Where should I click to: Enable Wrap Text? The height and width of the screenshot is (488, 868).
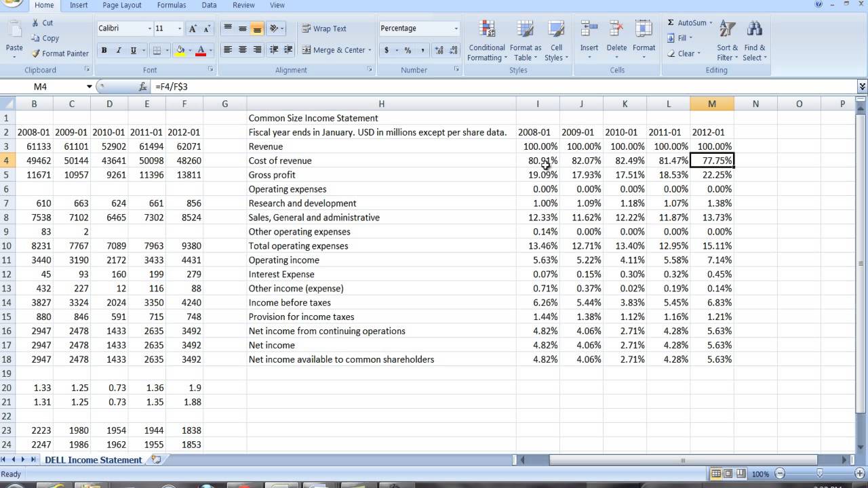point(324,28)
